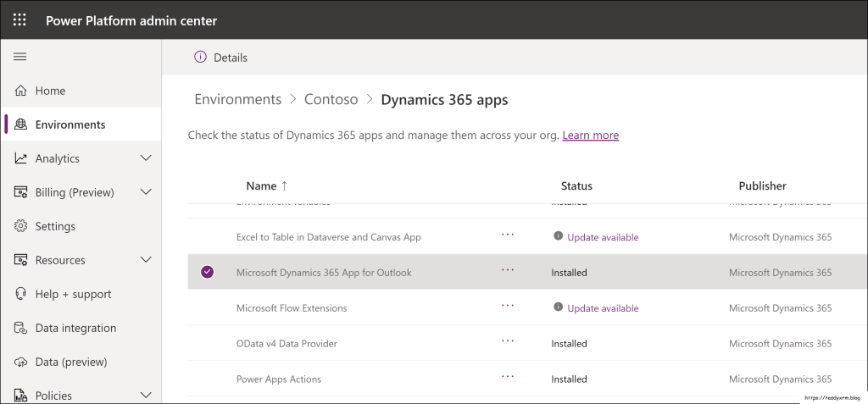This screenshot has width=868, height=404.
Task: Open more options for OData v4 Data Provider
Action: pyautogui.click(x=508, y=341)
